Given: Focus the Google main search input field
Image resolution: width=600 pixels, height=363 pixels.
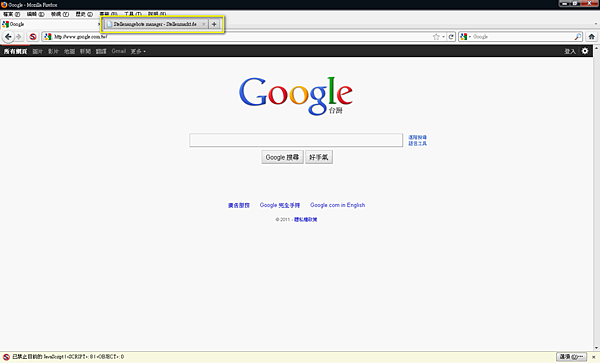Looking at the screenshot, I should [296, 140].
